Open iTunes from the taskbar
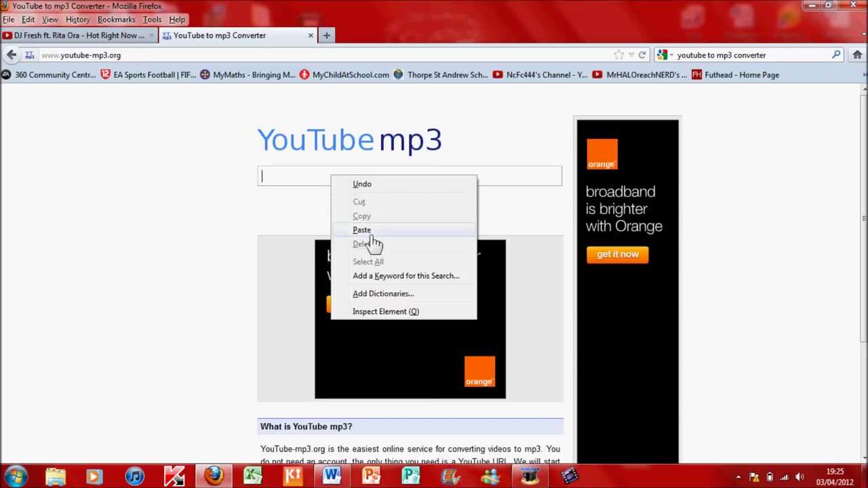 click(x=134, y=476)
